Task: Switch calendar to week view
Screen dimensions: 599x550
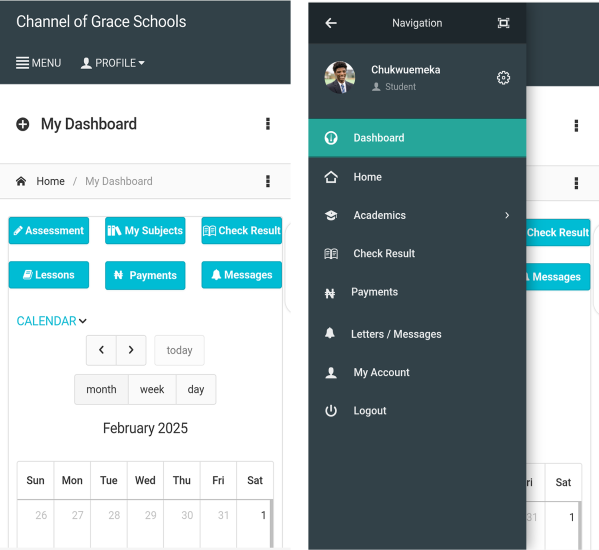Action: [x=152, y=390]
